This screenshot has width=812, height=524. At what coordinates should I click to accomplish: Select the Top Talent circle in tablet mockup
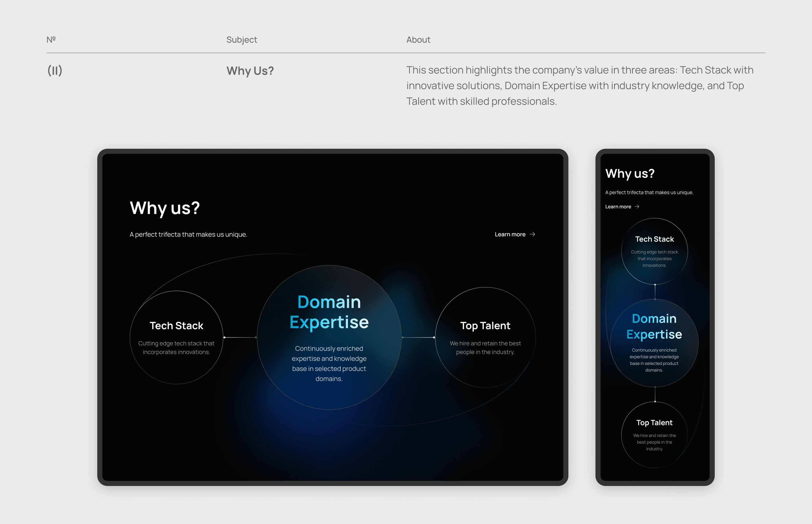(x=485, y=337)
